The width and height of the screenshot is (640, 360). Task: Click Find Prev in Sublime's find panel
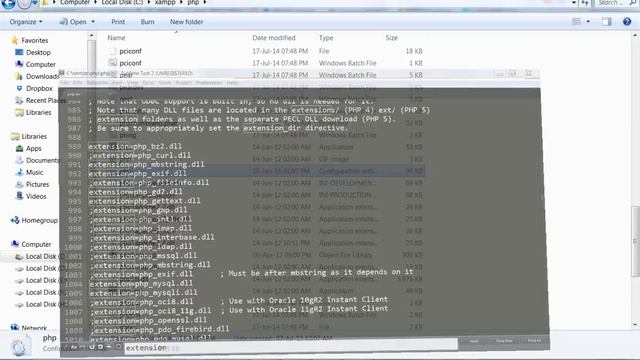(504, 341)
